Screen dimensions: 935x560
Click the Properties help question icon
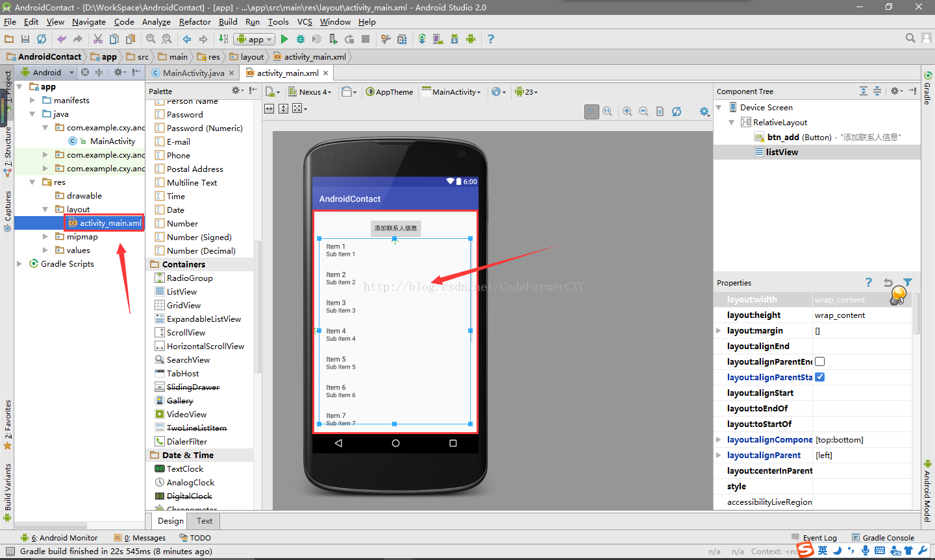[869, 282]
